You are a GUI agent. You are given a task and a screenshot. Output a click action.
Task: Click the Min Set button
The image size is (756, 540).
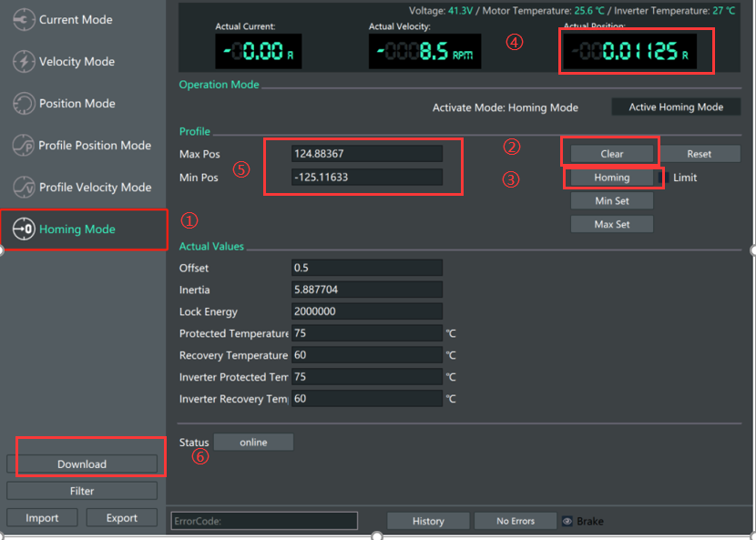[611, 201]
